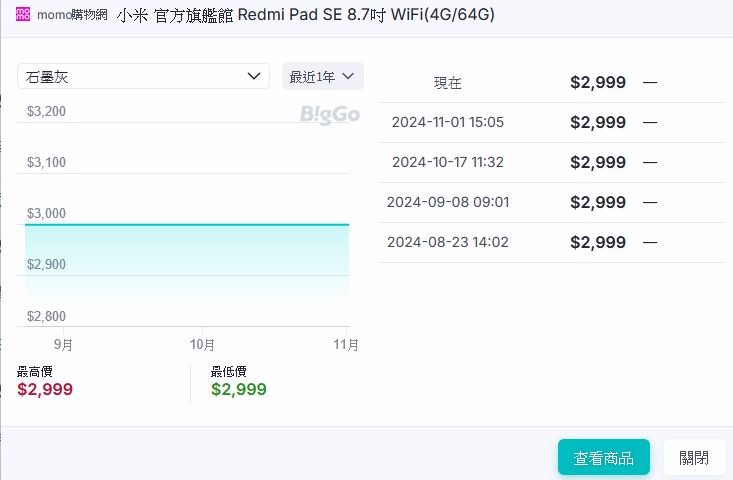This screenshot has width=733, height=480.
Task: Select the 2024-09-08 09:01 price record
Action: [552, 202]
